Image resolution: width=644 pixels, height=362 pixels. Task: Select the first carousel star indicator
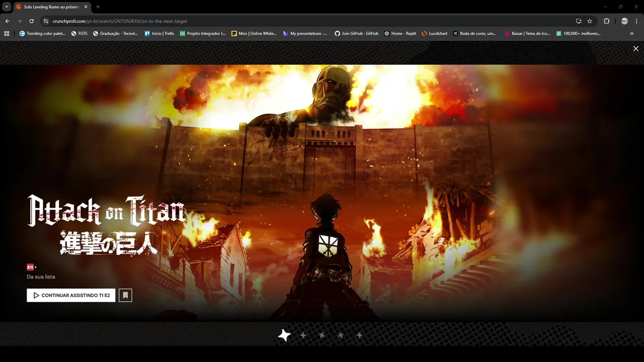pos(284,335)
